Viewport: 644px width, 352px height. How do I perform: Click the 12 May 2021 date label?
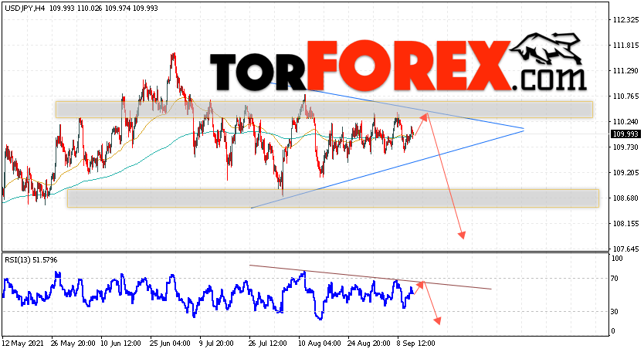point(22,344)
